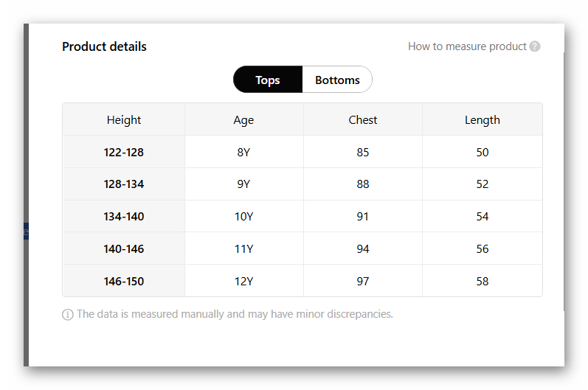Select the 122-128 height row label
The height and width of the screenshot is (390, 588).
[124, 153]
